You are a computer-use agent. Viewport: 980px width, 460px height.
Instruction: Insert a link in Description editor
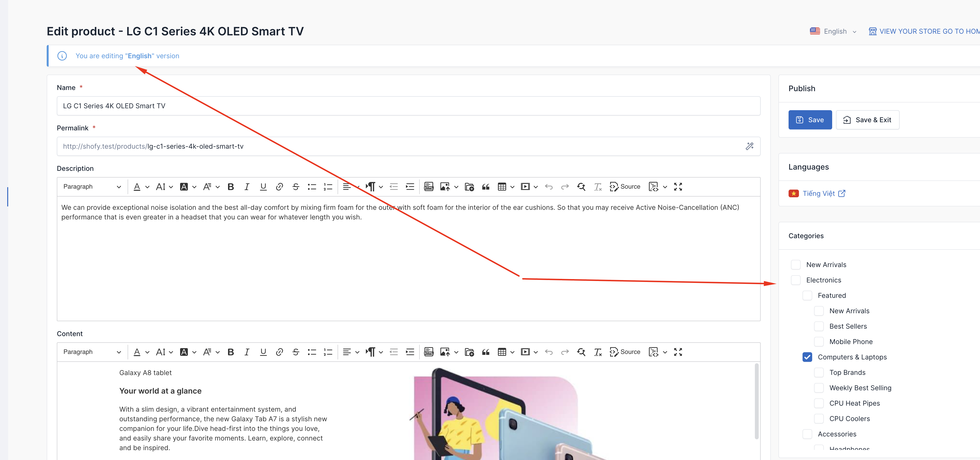pyautogui.click(x=279, y=187)
